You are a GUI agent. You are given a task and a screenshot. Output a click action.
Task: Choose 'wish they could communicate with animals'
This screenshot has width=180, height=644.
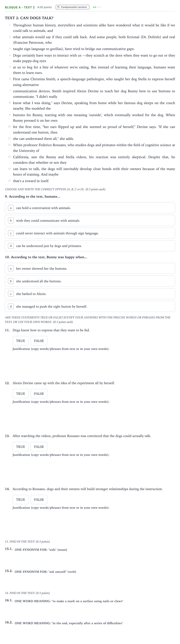tap(90, 220)
